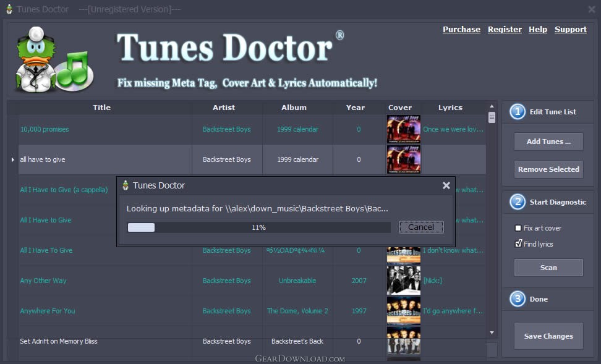The width and height of the screenshot is (601, 364).
Task: Open cover art for Set Adrift on Memory Bliss
Action: pyautogui.click(x=404, y=341)
